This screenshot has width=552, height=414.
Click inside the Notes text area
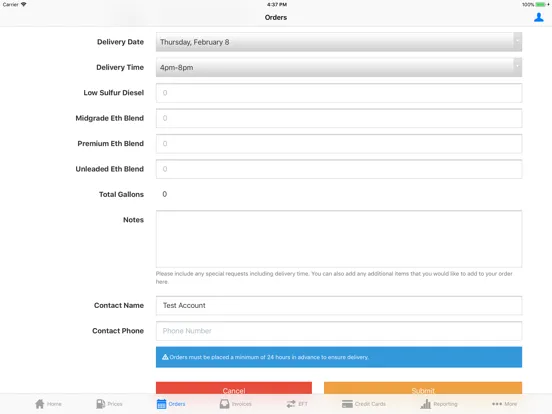click(339, 239)
